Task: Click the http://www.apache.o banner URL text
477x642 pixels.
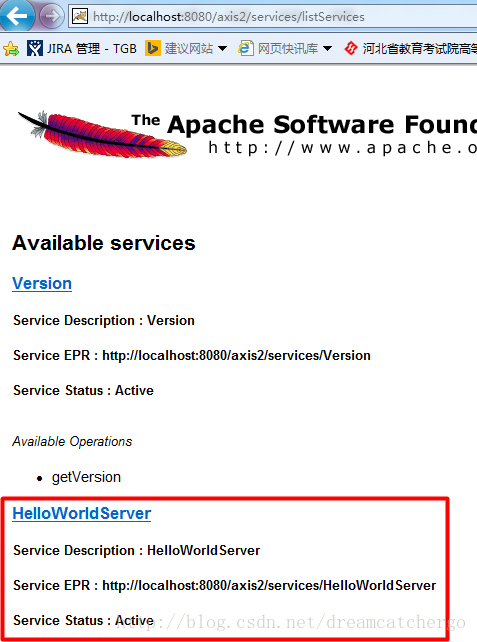Action: [x=342, y=147]
